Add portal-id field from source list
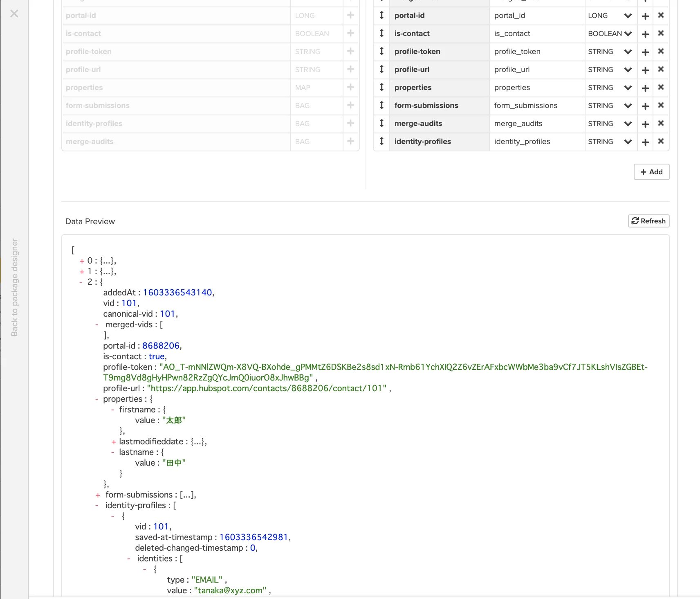The image size is (700, 599). (350, 16)
